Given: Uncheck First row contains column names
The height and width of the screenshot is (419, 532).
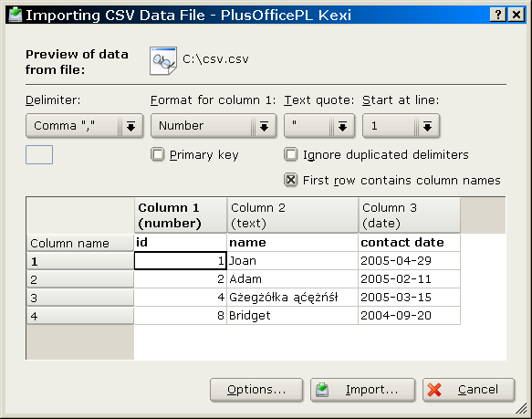Looking at the screenshot, I should pos(291,180).
